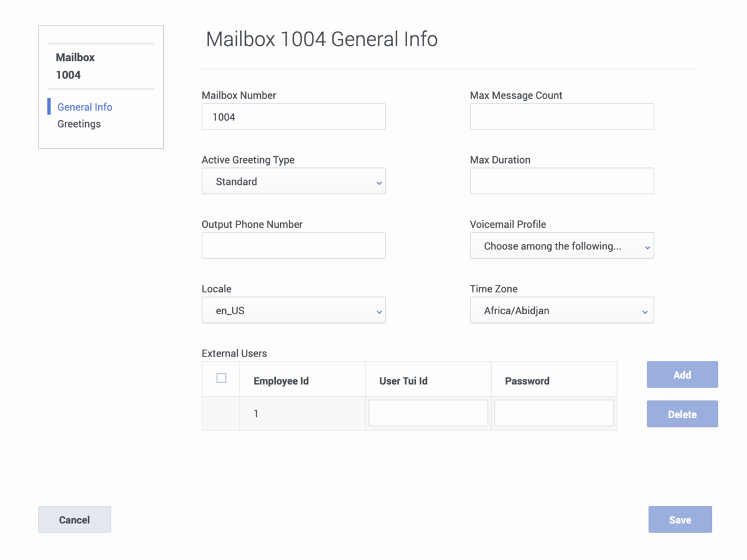Click the Cancel button
Image resolution: width=747 pixels, height=560 pixels.
75,520
